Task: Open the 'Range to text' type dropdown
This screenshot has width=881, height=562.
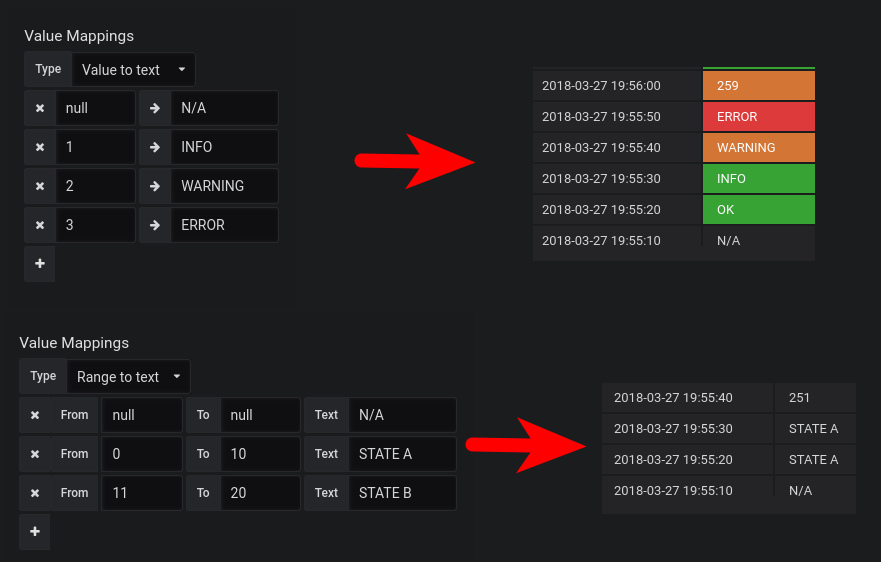Action: 129,377
